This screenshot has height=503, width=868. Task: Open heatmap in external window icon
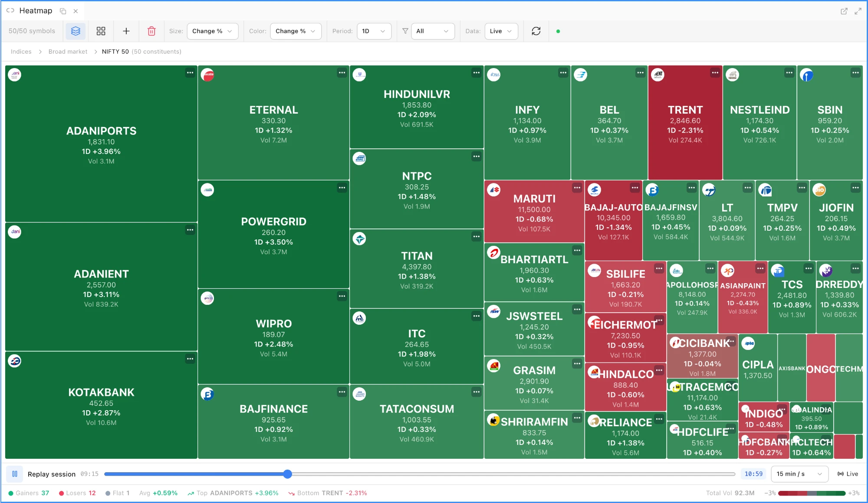[844, 11]
